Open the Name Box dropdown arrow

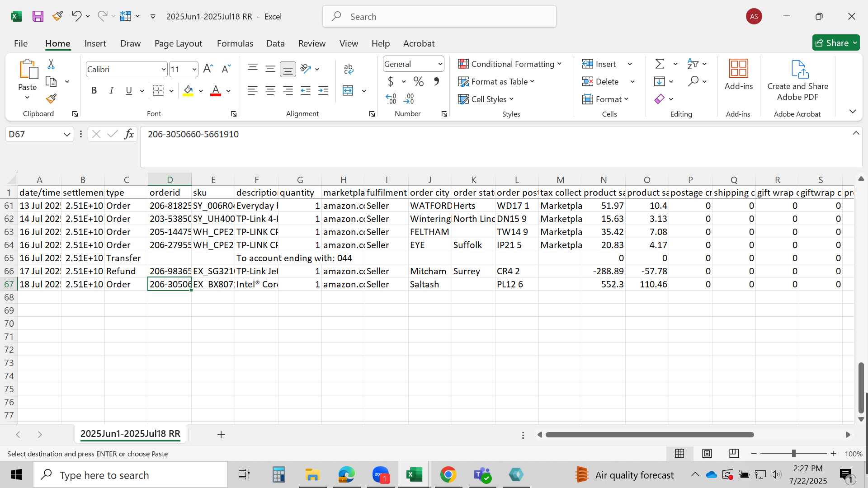pos(67,134)
